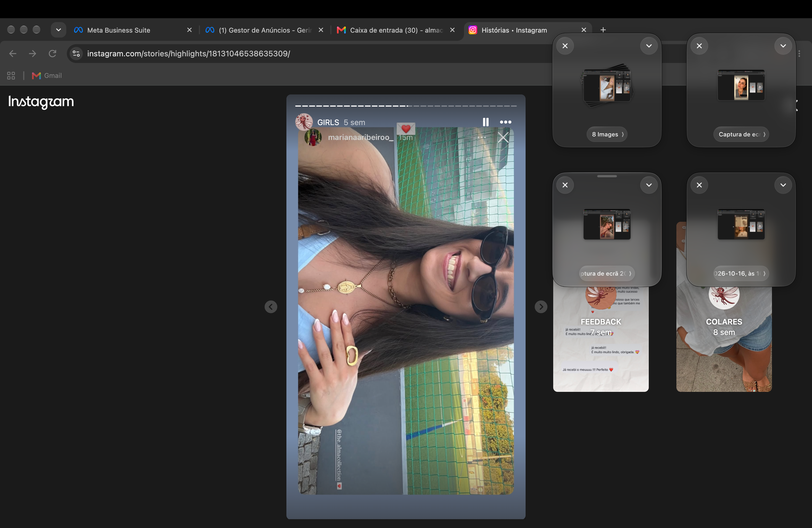Open the Captura de ecrã label
Image resolution: width=812 pixels, height=528 pixels.
[741, 134]
